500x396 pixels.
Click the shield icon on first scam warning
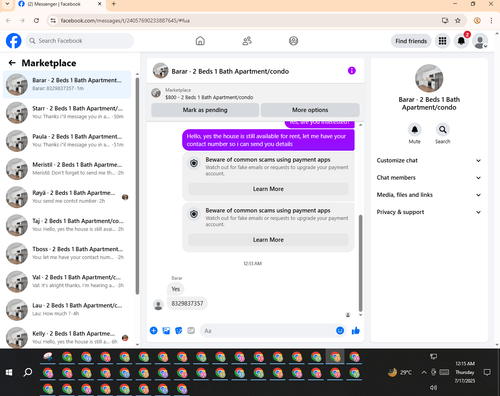coord(194,163)
